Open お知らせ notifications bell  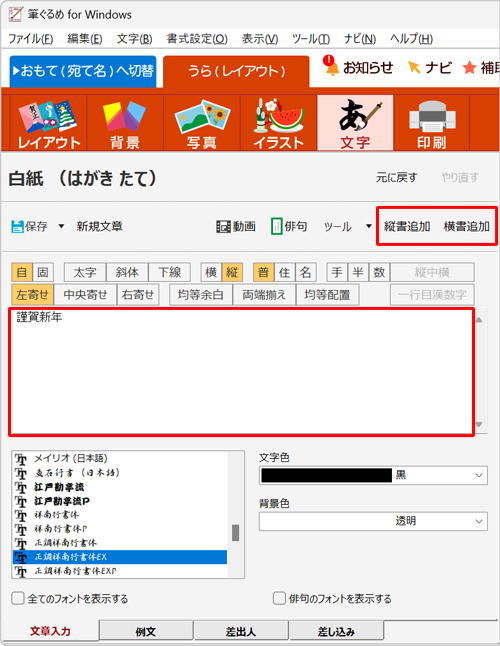point(359,67)
